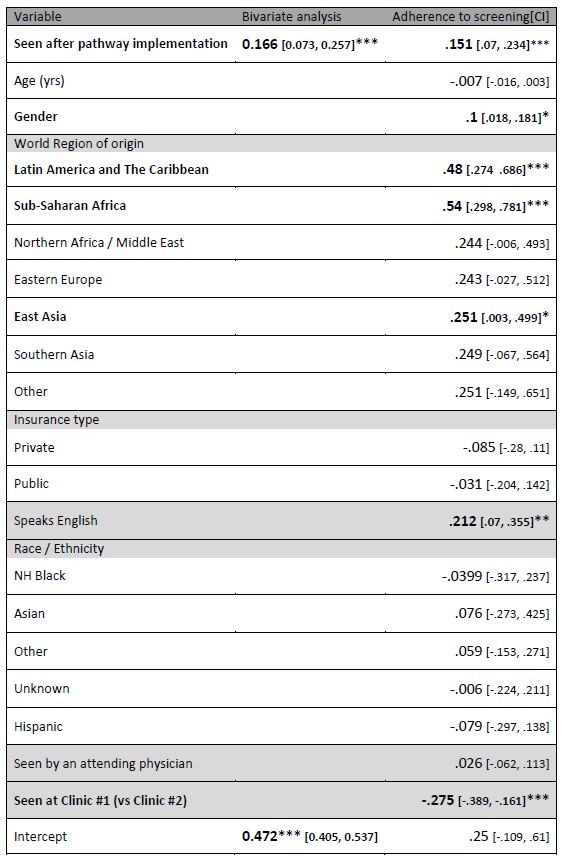Click the Northern Africa / Middle East label

click(x=99, y=242)
